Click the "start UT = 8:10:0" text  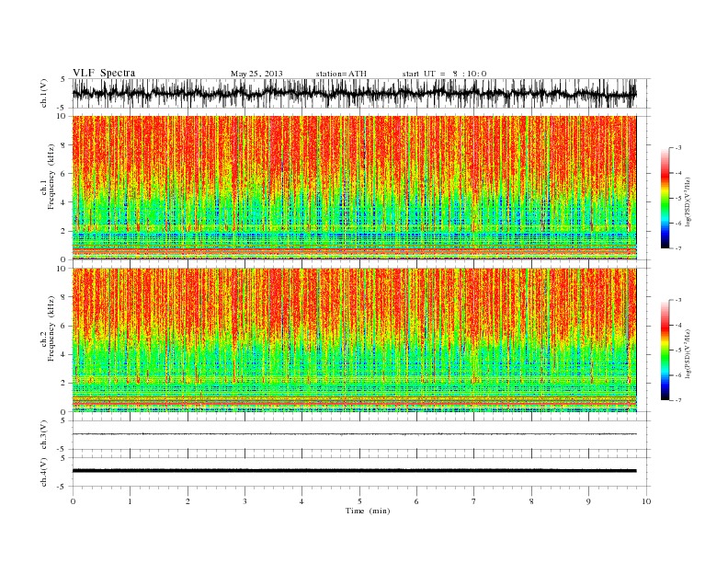pos(444,74)
